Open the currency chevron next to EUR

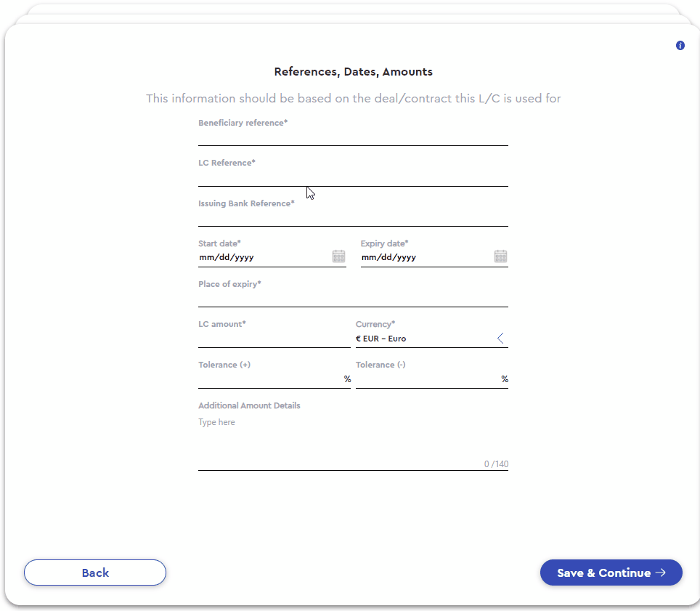500,337
